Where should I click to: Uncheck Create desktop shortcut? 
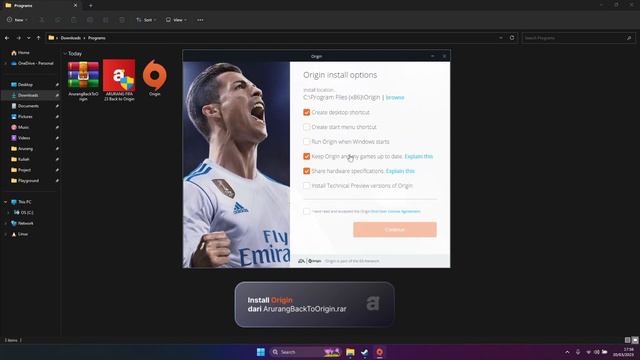click(307, 112)
